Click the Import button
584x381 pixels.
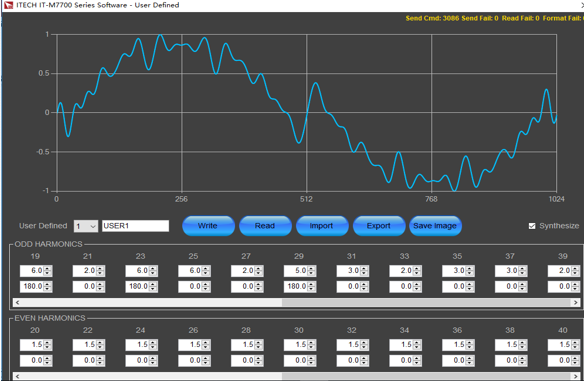coord(322,226)
